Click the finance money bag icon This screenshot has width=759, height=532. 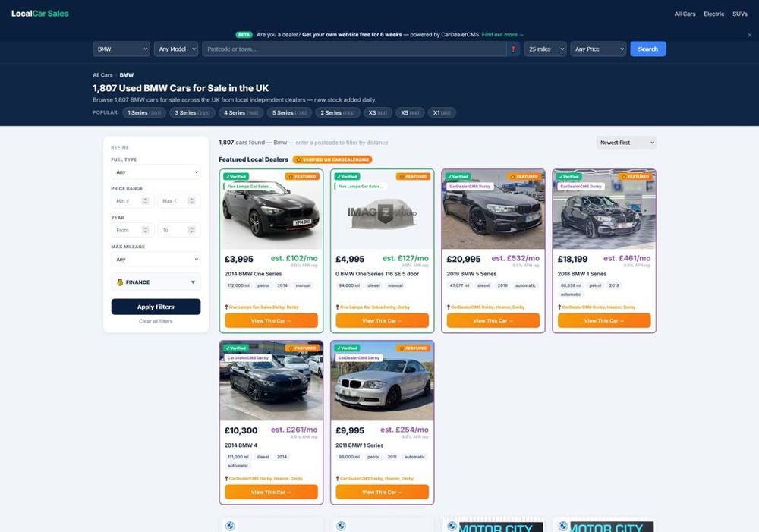[x=120, y=282]
